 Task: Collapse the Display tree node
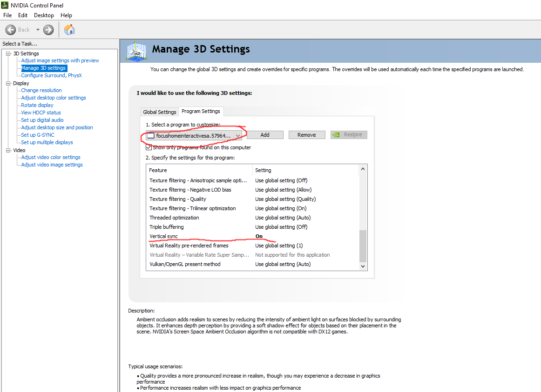[x=8, y=83]
